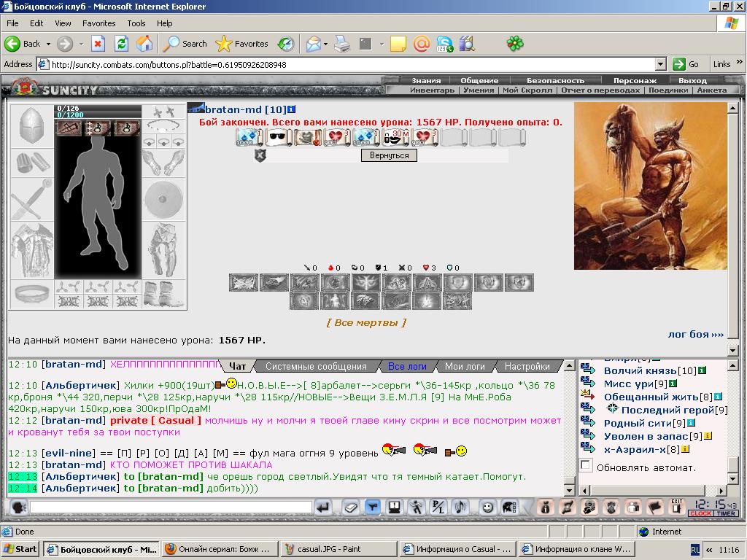
Task: Click the IE Home toolbar icon
Action: tap(144, 44)
